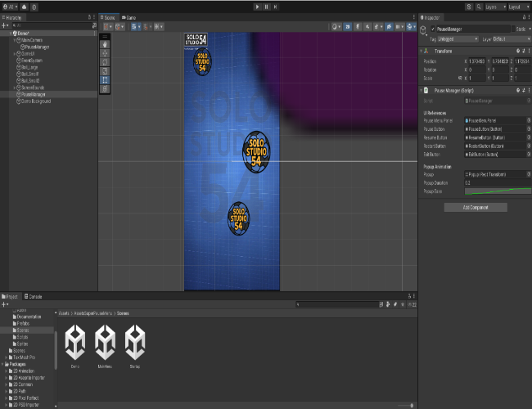Open Transform component options menu

tap(529, 51)
